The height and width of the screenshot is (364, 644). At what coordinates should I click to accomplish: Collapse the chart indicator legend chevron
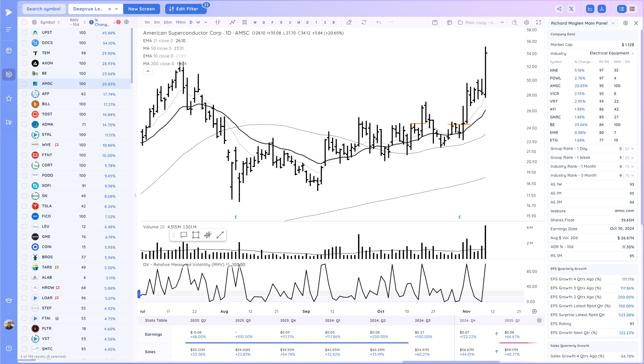148,71
